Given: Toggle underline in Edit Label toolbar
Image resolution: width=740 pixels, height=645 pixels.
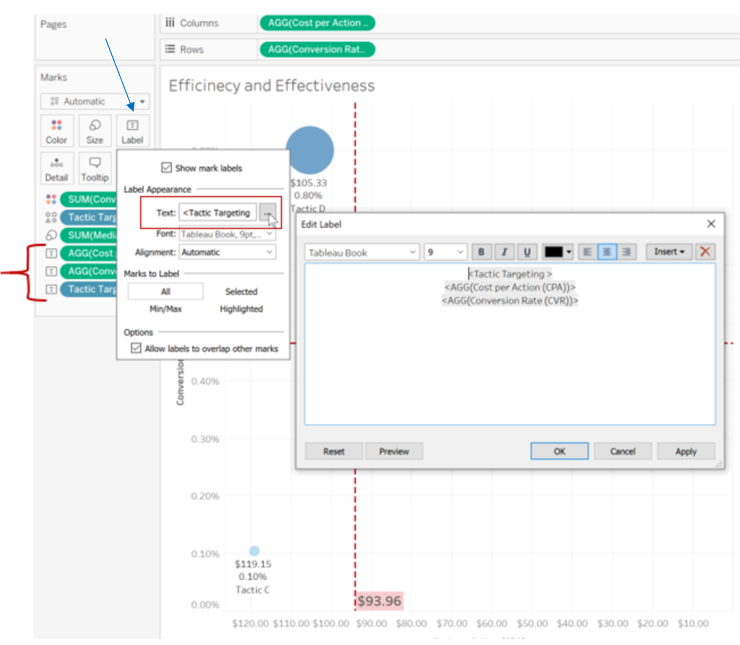Looking at the screenshot, I should [x=527, y=252].
